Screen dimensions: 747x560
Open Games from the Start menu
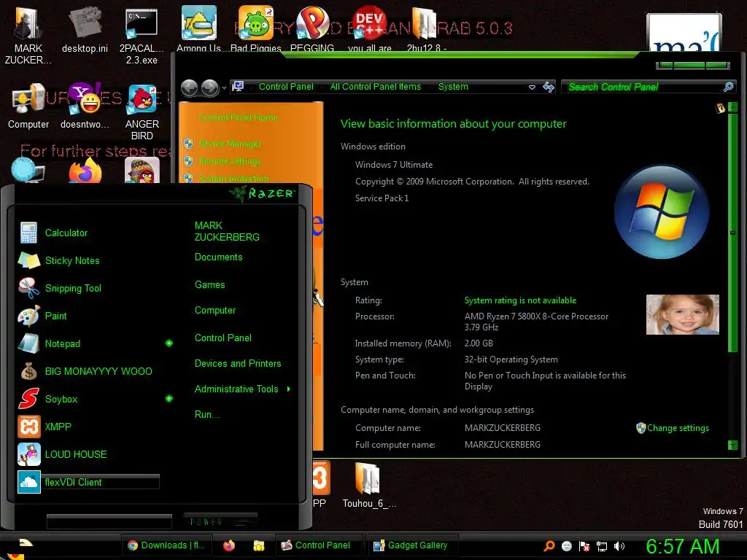(209, 285)
